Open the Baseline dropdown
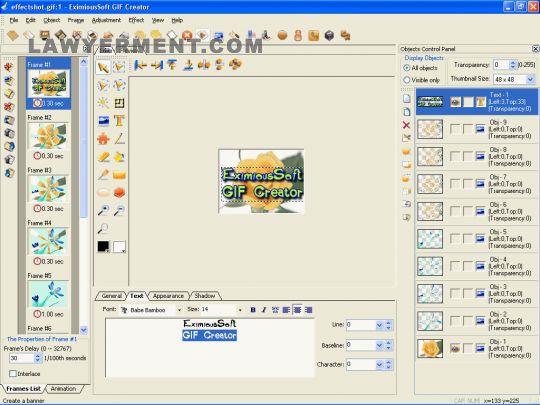 pyautogui.click(x=379, y=345)
